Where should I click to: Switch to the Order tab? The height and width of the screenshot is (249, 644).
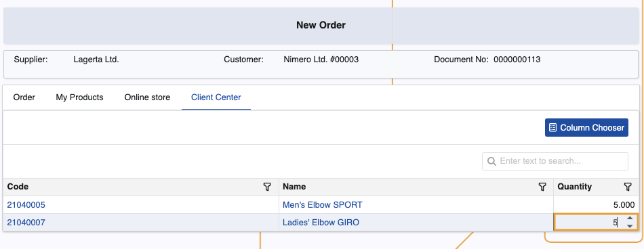coord(24,97)
